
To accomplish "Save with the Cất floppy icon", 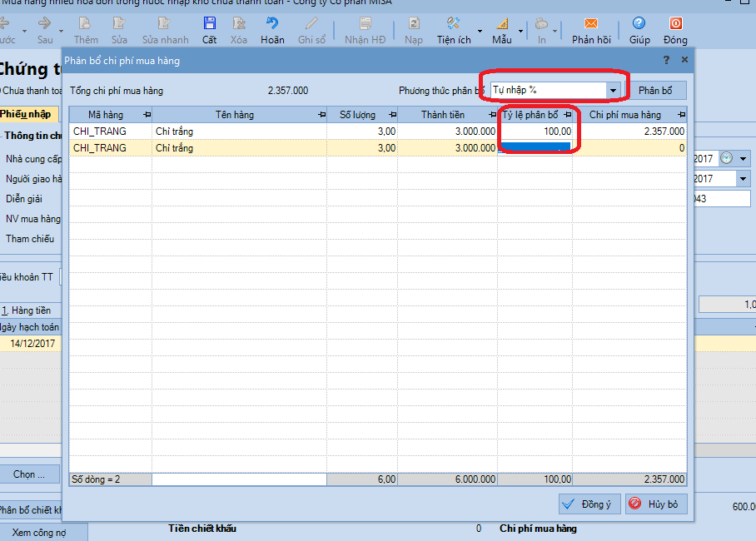I will [x=209, y=23].
